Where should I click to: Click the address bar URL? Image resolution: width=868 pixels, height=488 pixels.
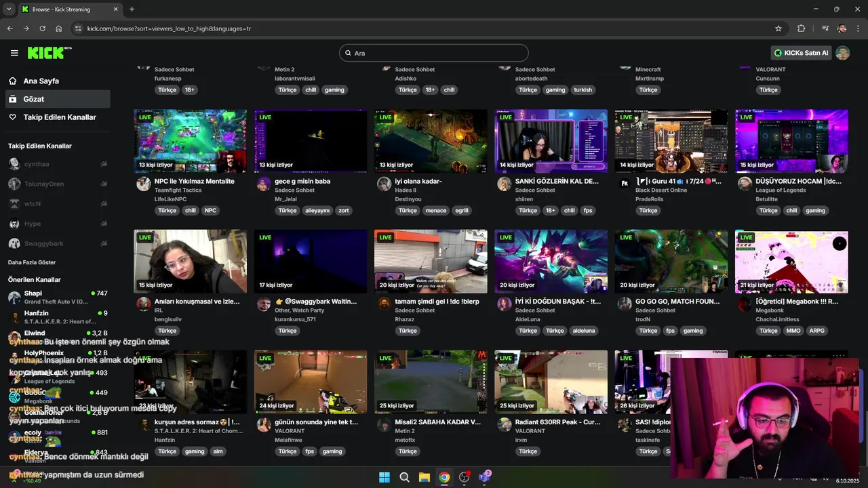pos(169,28)
